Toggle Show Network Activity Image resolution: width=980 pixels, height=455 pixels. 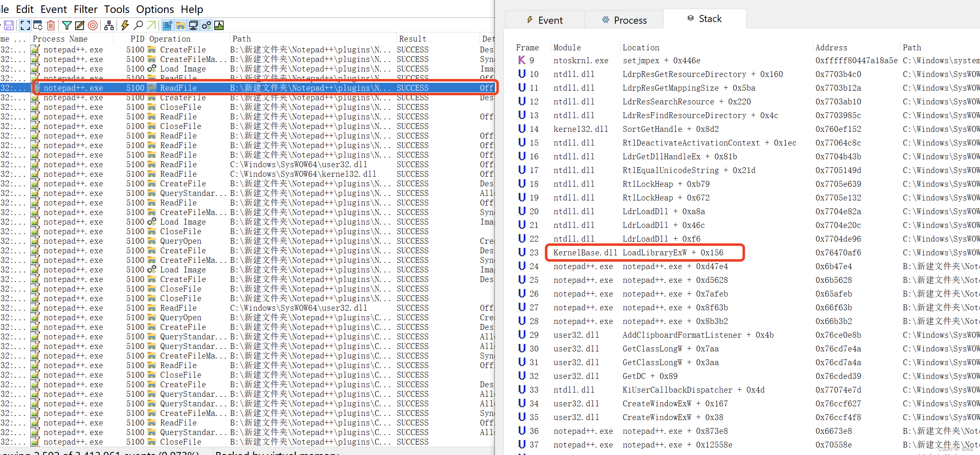coord(193,26)
